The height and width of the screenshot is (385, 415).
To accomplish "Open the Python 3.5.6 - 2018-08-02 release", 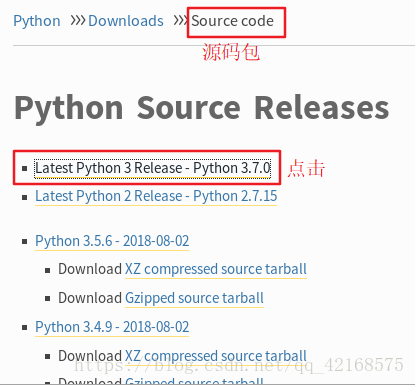I will tap(112, 241).
